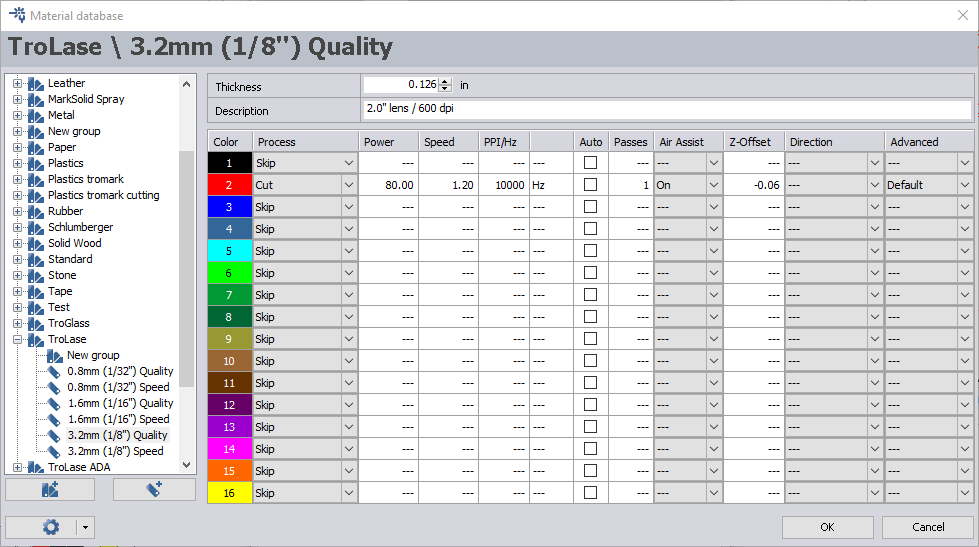Click the Thickness stepper arrows
This screenshot has height=547, width=979.
[445, 85]
